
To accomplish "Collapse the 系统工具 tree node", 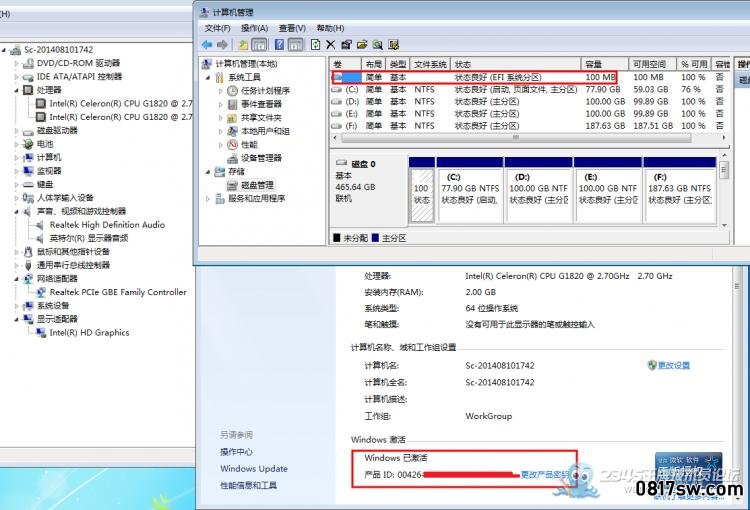I will (208, 78).
